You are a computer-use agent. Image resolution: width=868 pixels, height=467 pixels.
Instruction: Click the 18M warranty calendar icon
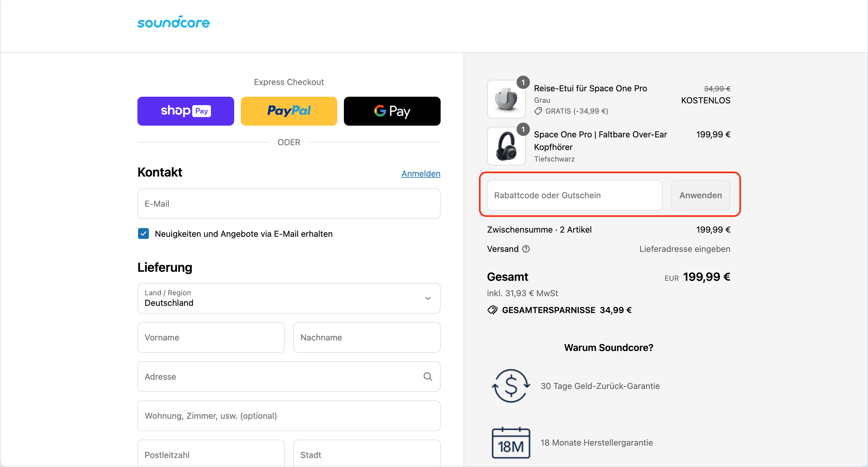tap(511, 442)
